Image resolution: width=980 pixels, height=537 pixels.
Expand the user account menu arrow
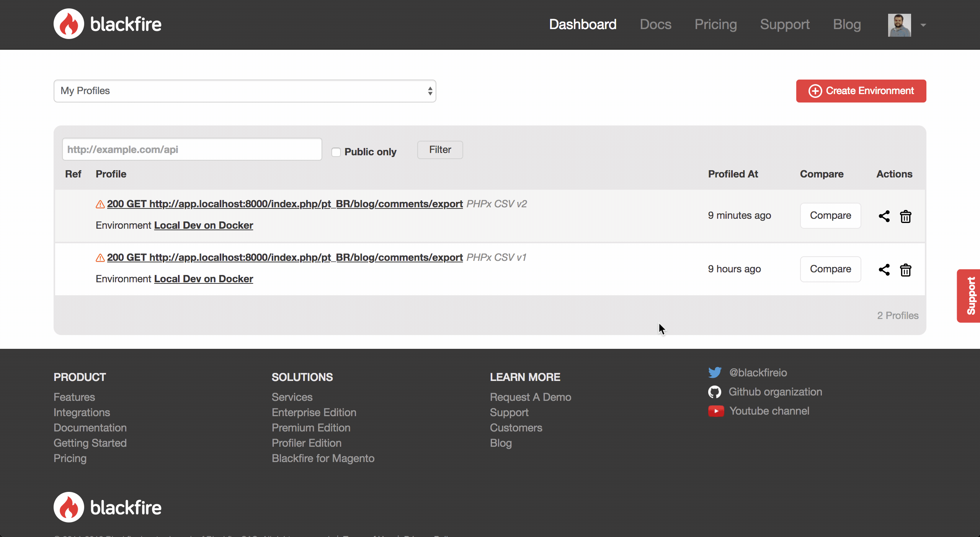(x=923, y=25)
